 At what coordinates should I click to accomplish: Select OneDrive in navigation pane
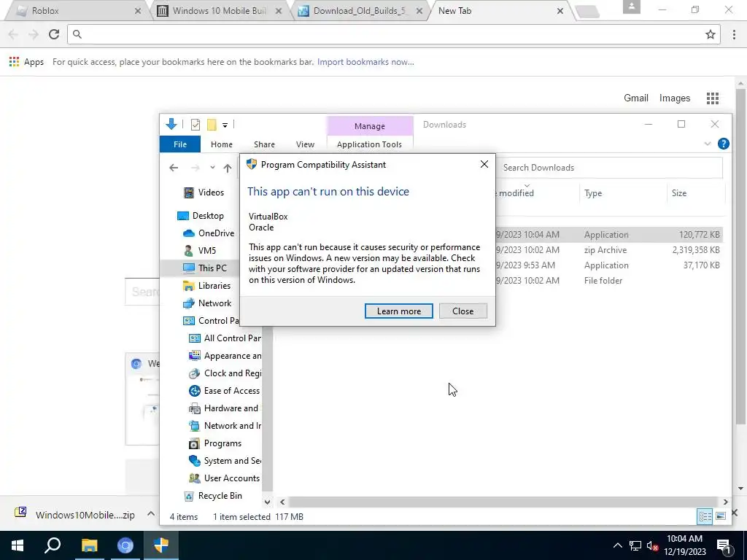click(x=209, y=233)
